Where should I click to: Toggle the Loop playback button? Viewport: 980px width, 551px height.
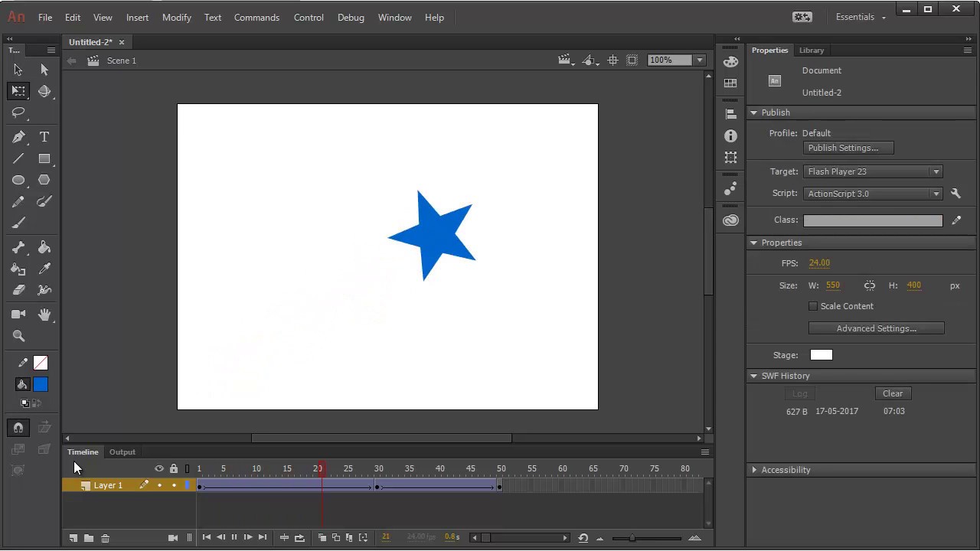point(299,538)
